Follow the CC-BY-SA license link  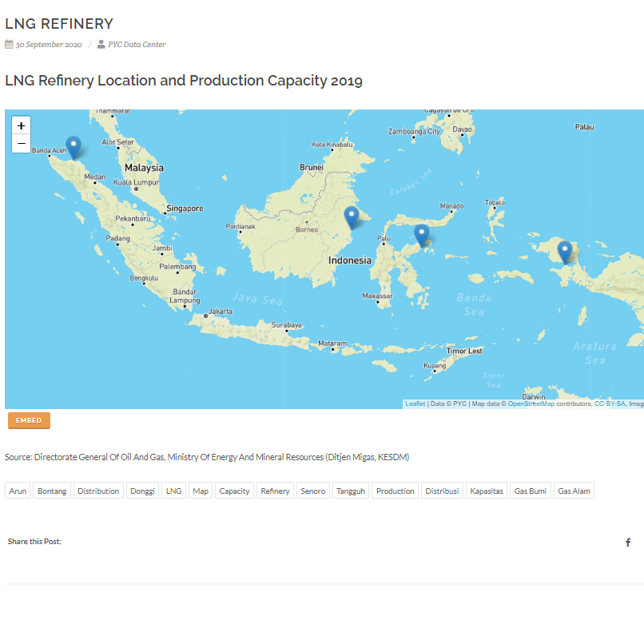[610, 403]
